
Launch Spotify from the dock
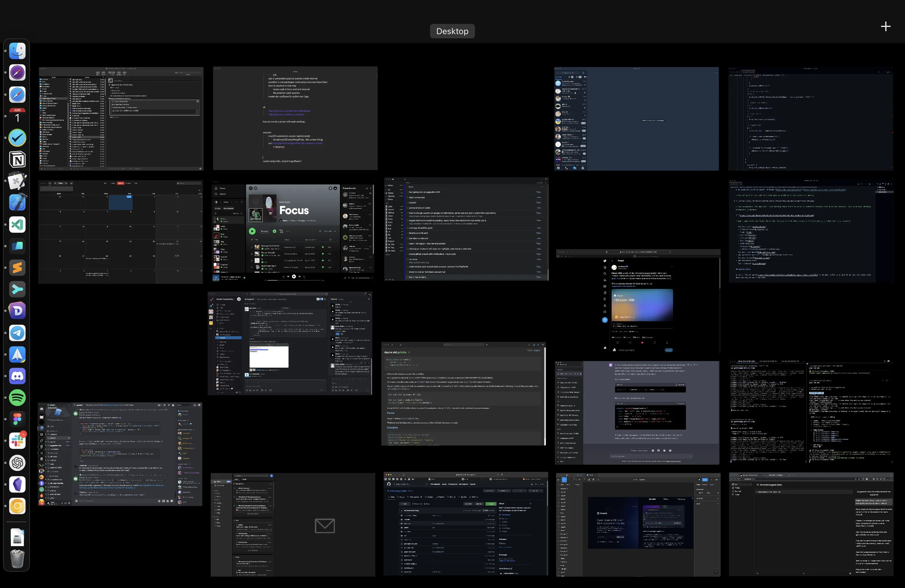(17, 398)
